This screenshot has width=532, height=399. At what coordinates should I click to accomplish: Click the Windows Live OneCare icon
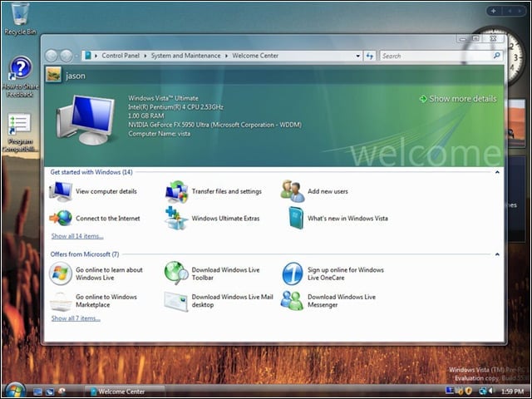click(x=293, y=273)
